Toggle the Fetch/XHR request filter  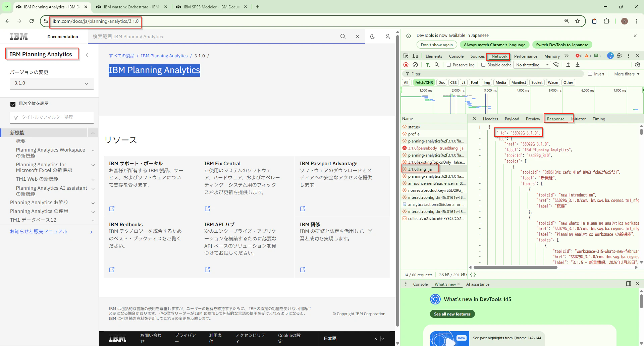click(424, 82)
